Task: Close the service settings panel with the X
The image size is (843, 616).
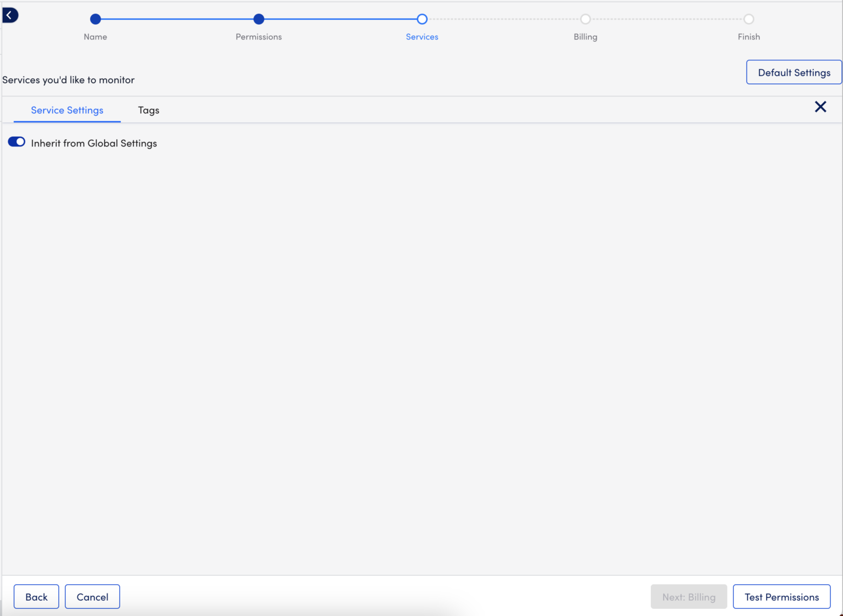Action: (x=820, y=107)
